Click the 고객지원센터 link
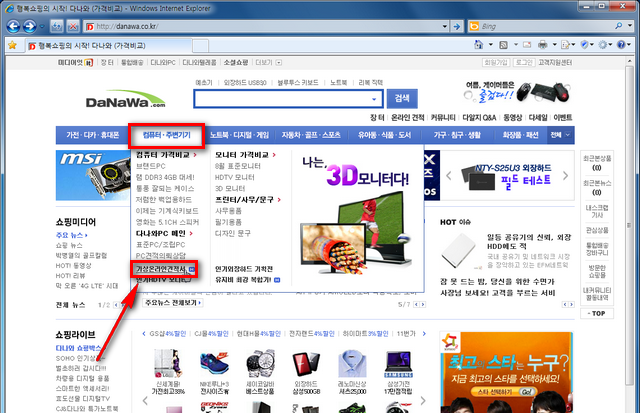Viewport: 640px width, 413px height. point(555,62)
